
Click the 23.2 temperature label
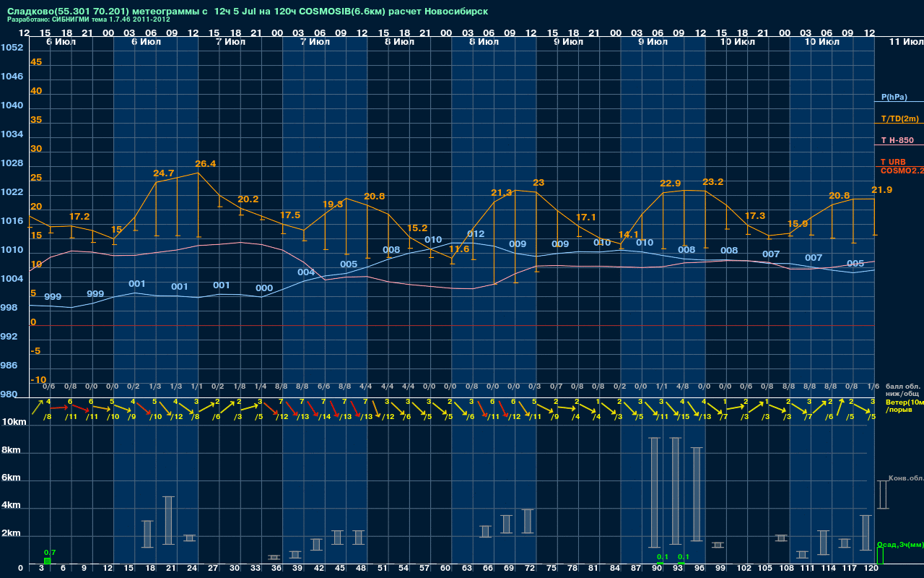(712, 182)
